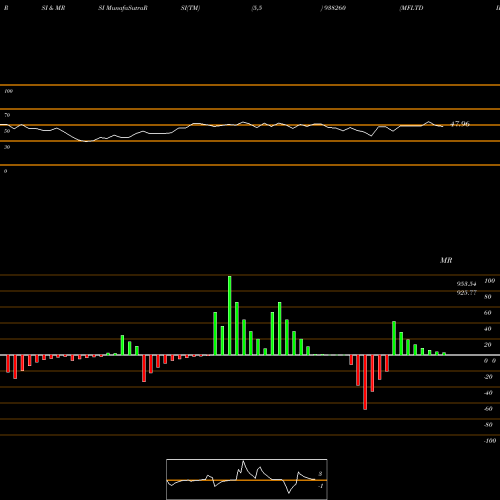Click the MR axis label 40

pyautogui.click(x=488, y=329)
